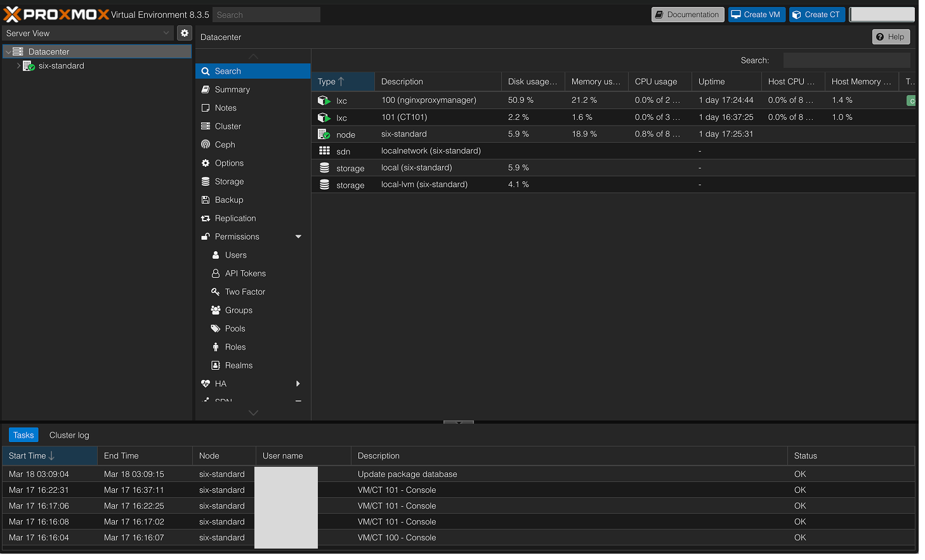Viewport: 925px width, 560px height.
Task: Click the Pools tags icon
Action: tap(216, 329)
